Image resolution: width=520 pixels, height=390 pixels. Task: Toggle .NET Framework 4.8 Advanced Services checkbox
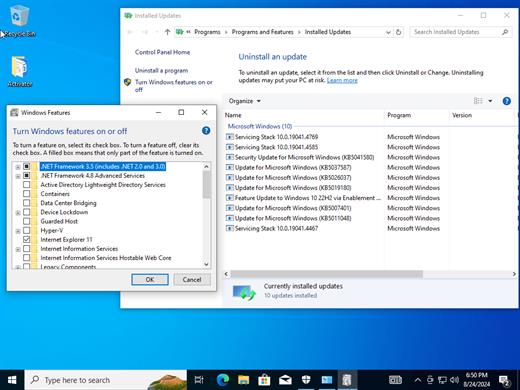[26, 175]
